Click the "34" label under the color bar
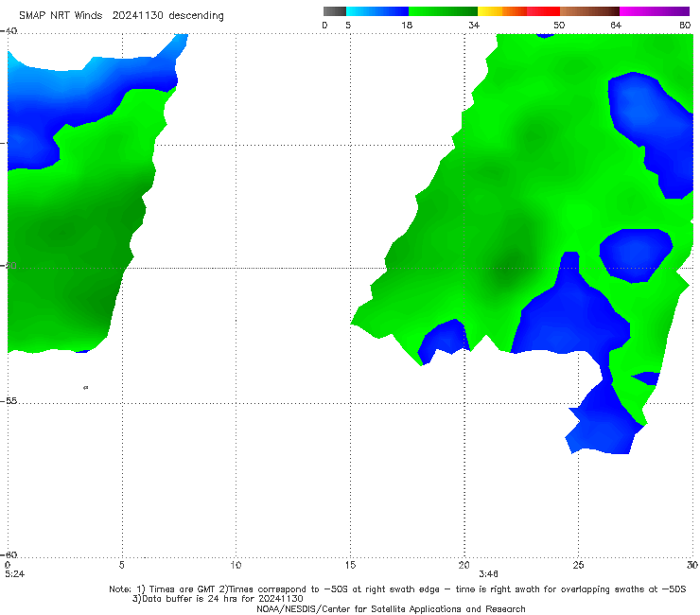The height and width of the screenshot is (615, 700). pyautogui.click(x=474, y=26)
